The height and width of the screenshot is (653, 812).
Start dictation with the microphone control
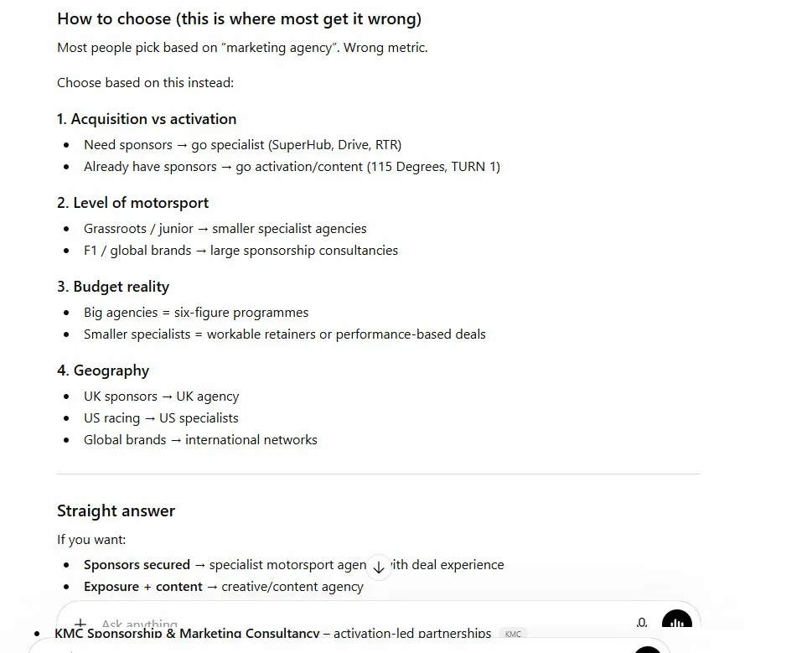[x=640, y=622]
